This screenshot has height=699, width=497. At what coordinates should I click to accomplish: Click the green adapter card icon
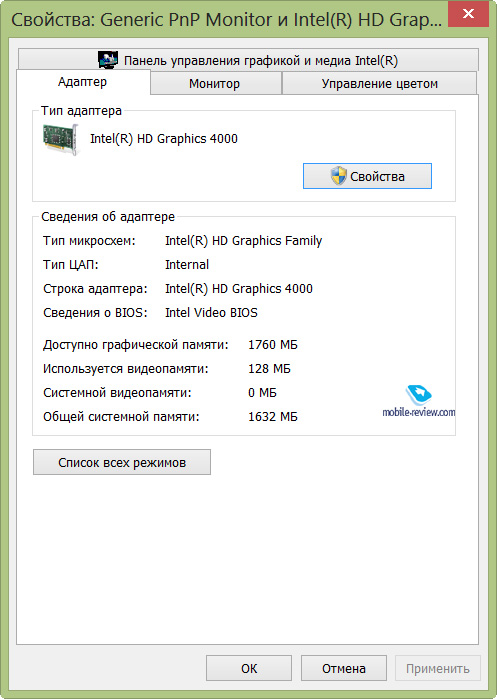pos(61,140)
